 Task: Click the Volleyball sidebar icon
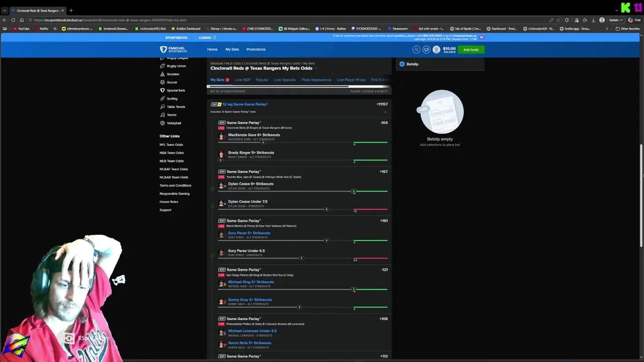(163, 123)
